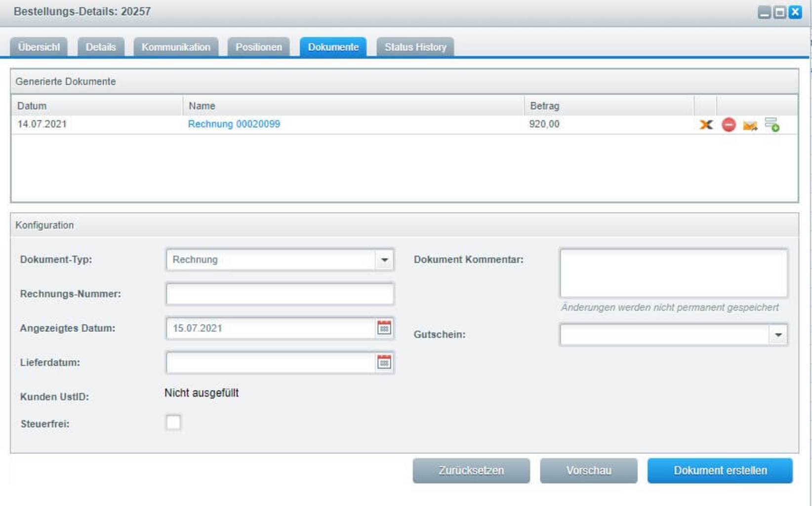Send the invoice with the envelope icon
Image resolution: width=812 pixels, height=506 pixels.
click(750, 126)
